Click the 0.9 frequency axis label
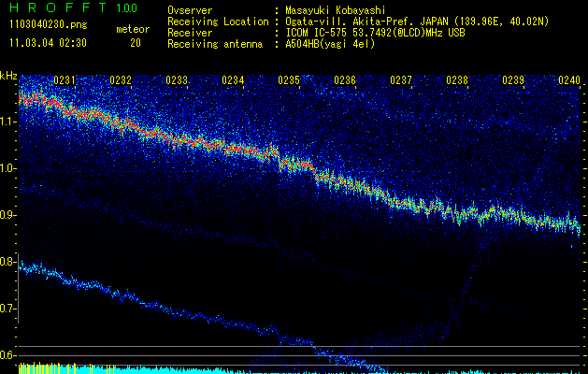The image size is (588, 374). (x=8, y=215)
